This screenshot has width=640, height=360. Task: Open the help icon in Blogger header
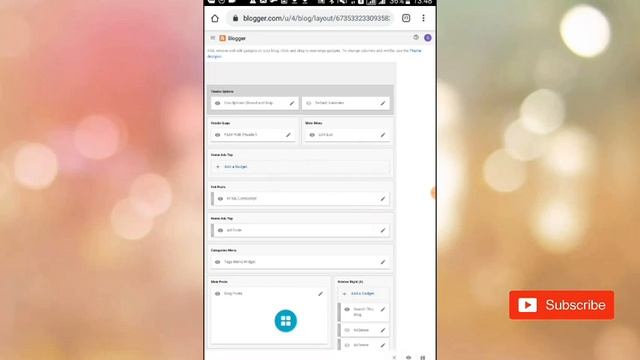(416, 38)
